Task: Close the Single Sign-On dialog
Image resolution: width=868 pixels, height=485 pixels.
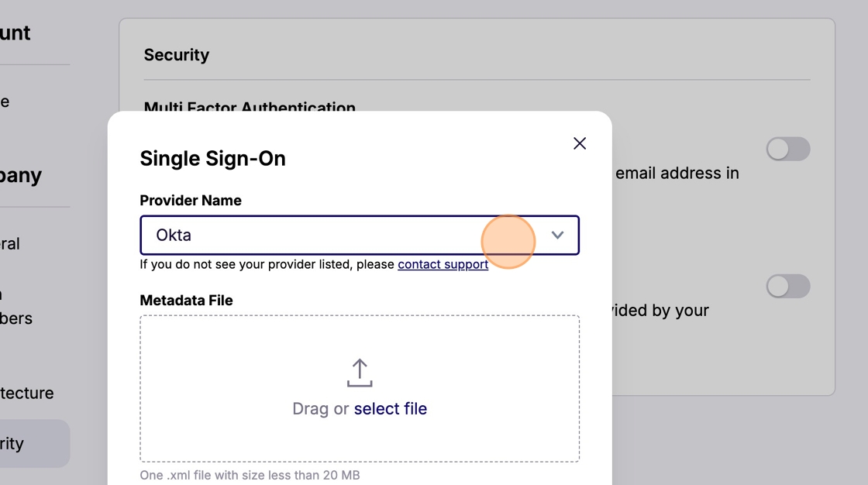Action: [580, 143]
